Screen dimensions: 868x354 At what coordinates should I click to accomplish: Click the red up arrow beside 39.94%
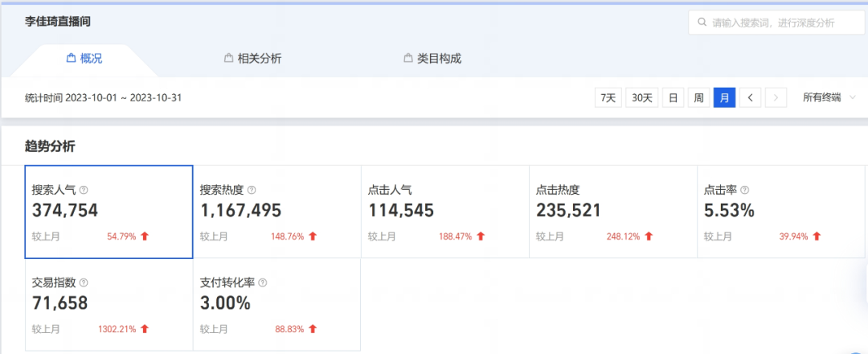click(x=816, y=236)
